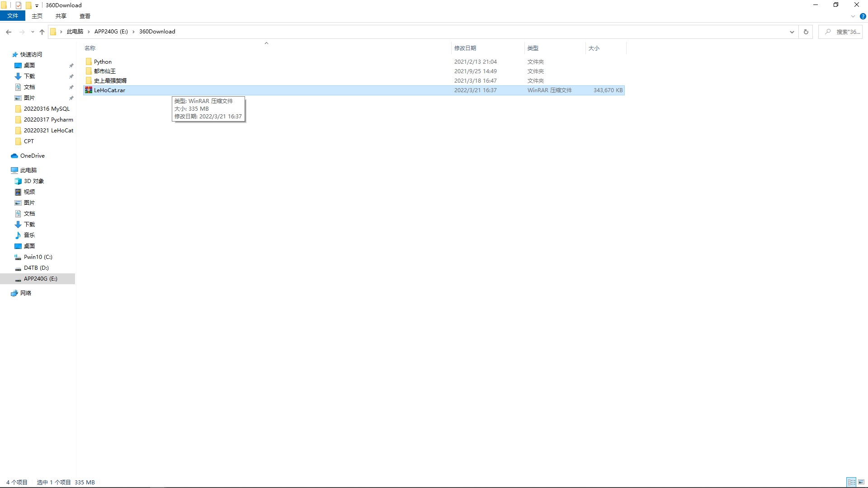The image size is (868, 488).
Task: Switch to details view mode button
Action: click(x=851, y=482)
